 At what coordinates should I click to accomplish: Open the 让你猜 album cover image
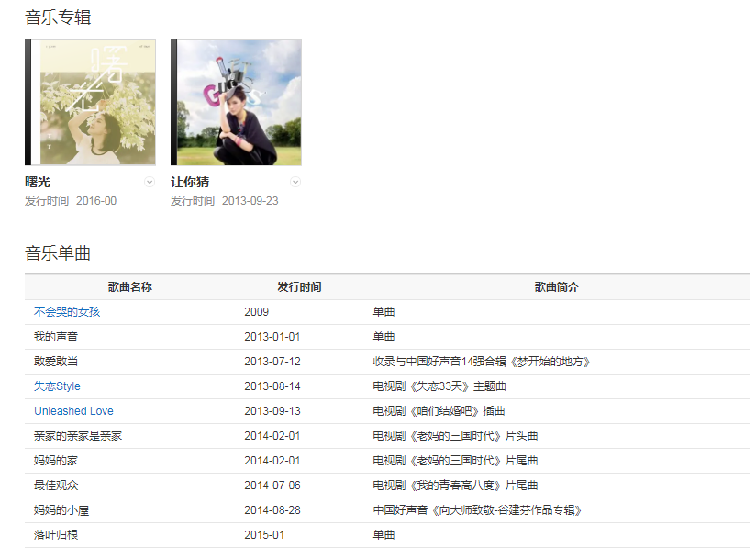[237, 102]
